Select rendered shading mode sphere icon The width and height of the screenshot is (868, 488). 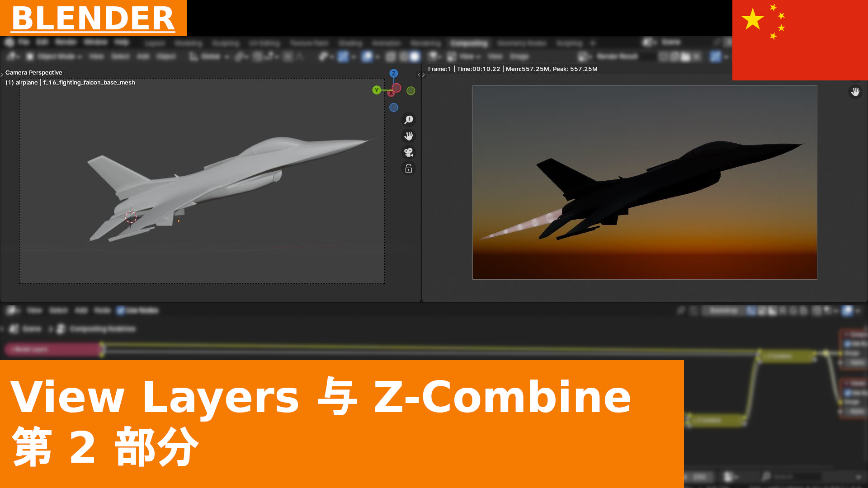pos(415,56)
